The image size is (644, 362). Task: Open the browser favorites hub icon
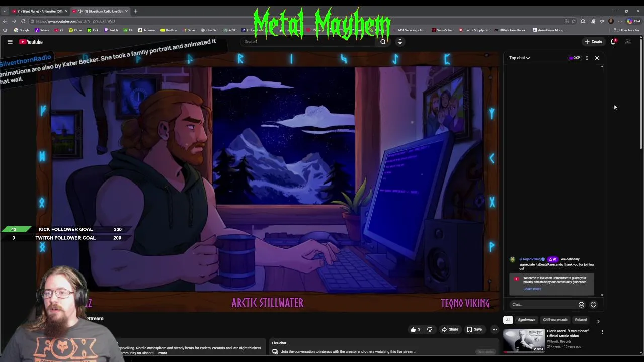[x=602, y=21]
